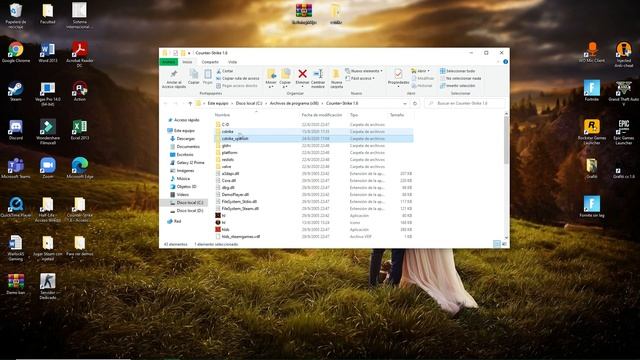Open the Nuevo elemento dropdown
640x360 pixels.
pyautogui.click(x=364, y=71)
